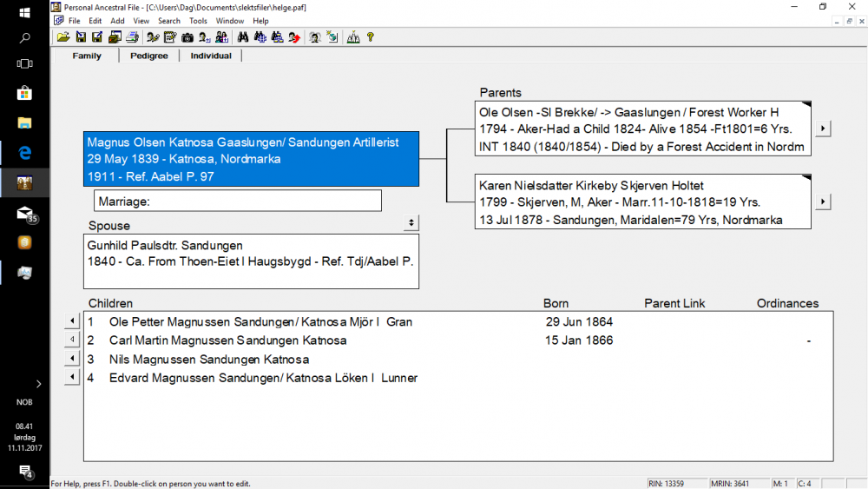Click the inner document restore button
The width and height of the screenshot is (868, 489).
point(849,21)
